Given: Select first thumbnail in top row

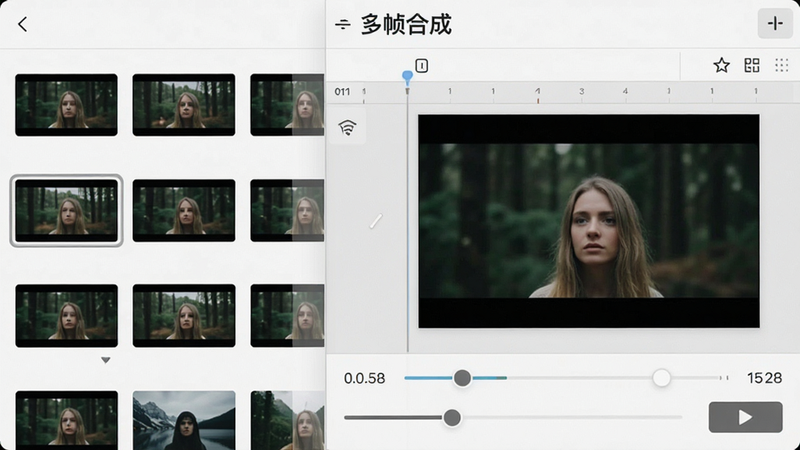Looking at the screenshot, I should coord(66,105).
